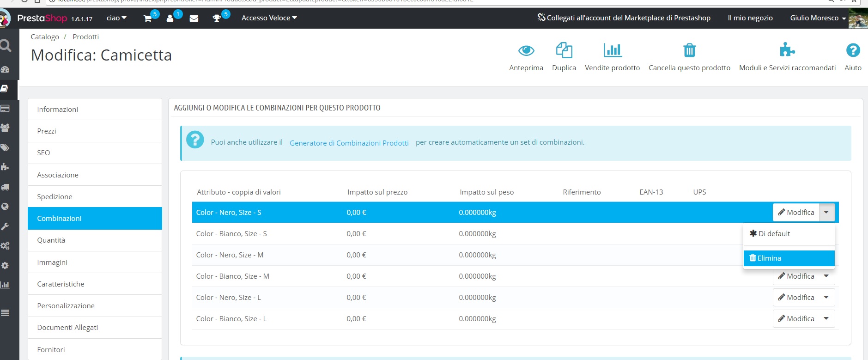This screenshot has width=868, height=360.
Task: Choose Di default menu entry
Action: [789, 233]
